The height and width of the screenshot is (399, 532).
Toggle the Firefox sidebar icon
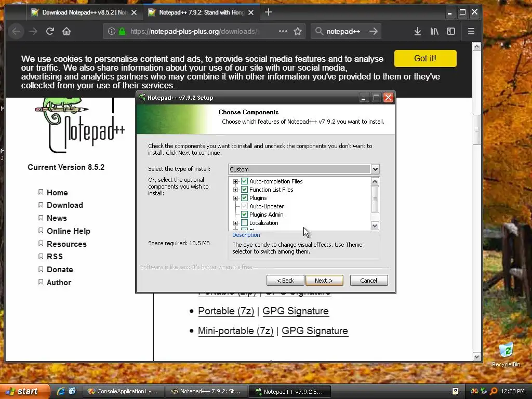[451, 31]
